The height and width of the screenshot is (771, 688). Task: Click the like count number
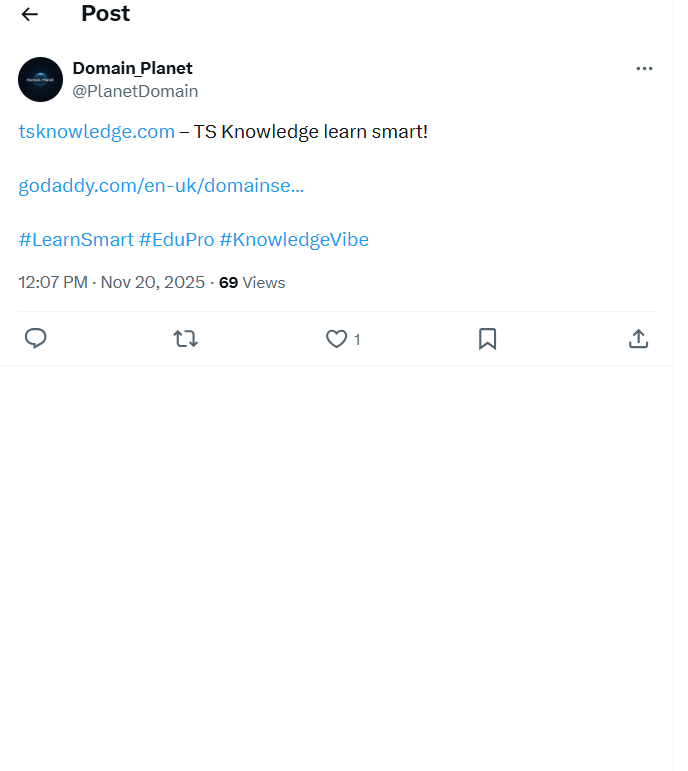(x=357, y=340)
